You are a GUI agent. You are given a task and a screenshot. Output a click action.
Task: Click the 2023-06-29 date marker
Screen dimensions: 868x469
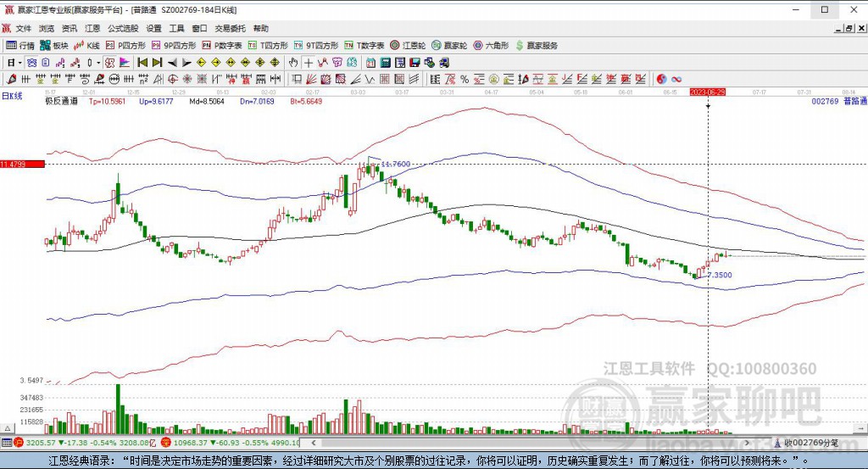(708, 92)
